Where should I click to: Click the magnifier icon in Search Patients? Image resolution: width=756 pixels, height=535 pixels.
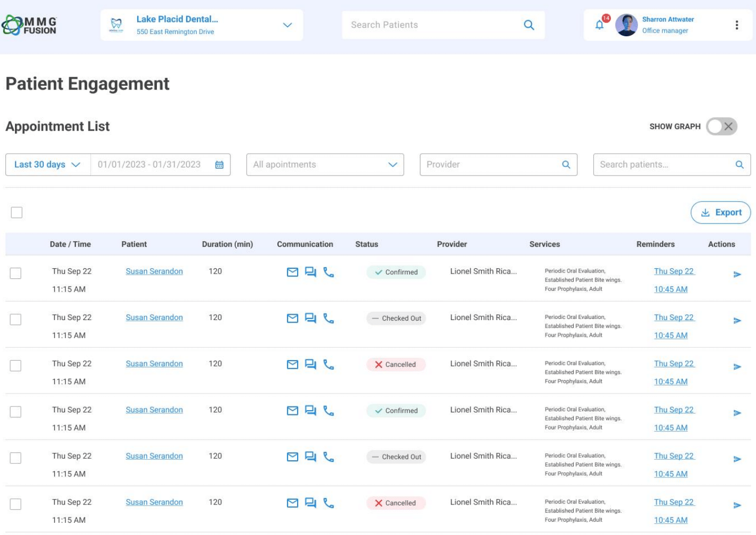coord(529,25)
